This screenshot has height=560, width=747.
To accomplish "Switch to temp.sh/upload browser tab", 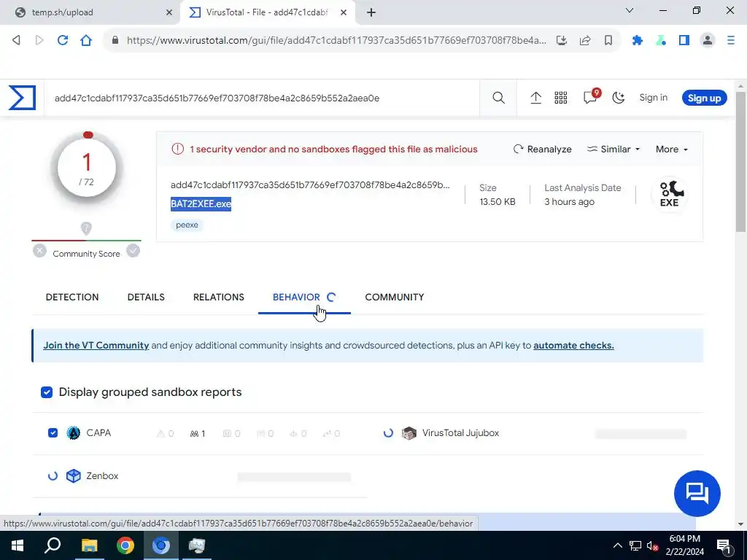I will [89, 12].
